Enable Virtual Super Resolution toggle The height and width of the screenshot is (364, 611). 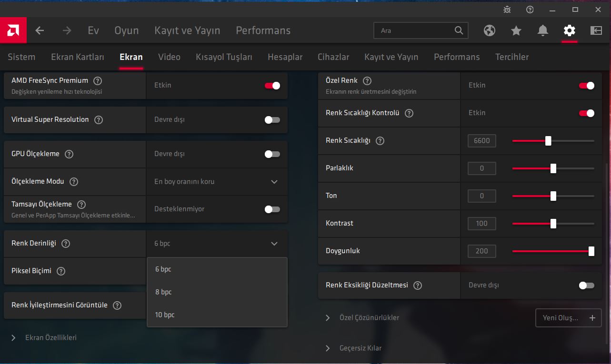click(x=272, y=120)
